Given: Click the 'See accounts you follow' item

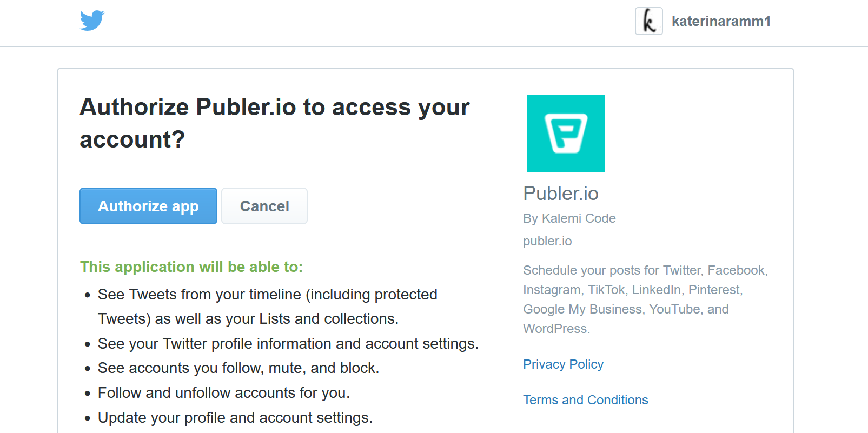Looking at the screenshot, I should 238,368.
